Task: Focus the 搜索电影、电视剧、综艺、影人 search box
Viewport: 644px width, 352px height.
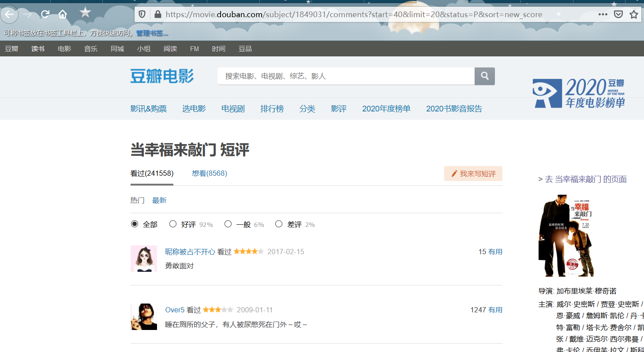Action: 346,76
